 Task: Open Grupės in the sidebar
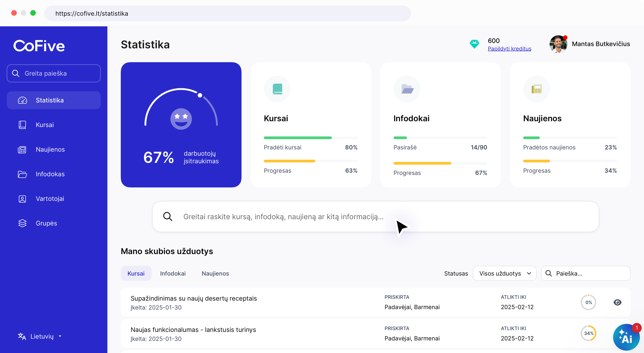46,223
